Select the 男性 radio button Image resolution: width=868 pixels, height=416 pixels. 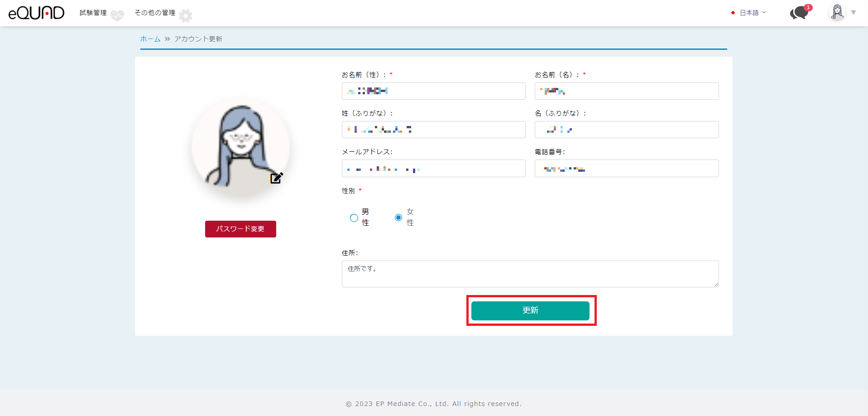[354, 218]
